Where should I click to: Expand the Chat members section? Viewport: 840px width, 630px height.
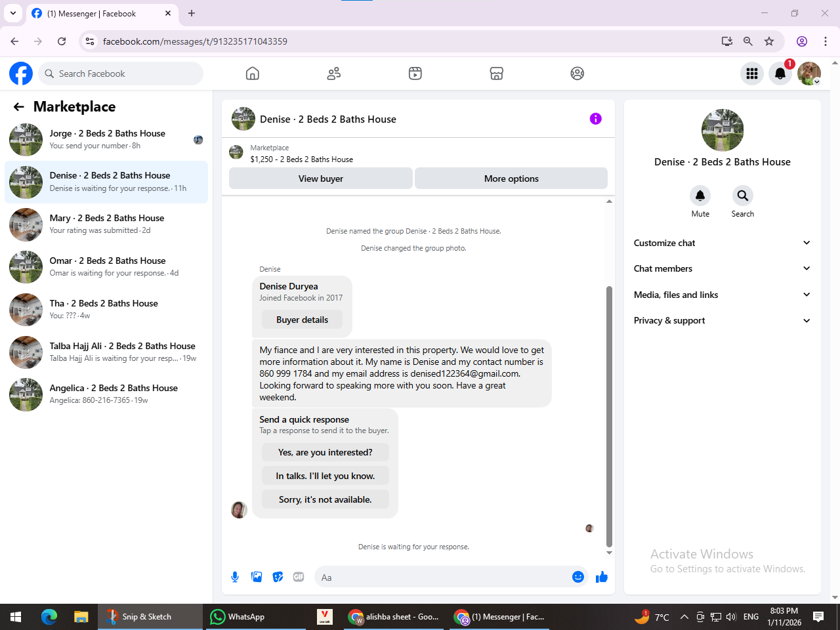coord(723,268)
